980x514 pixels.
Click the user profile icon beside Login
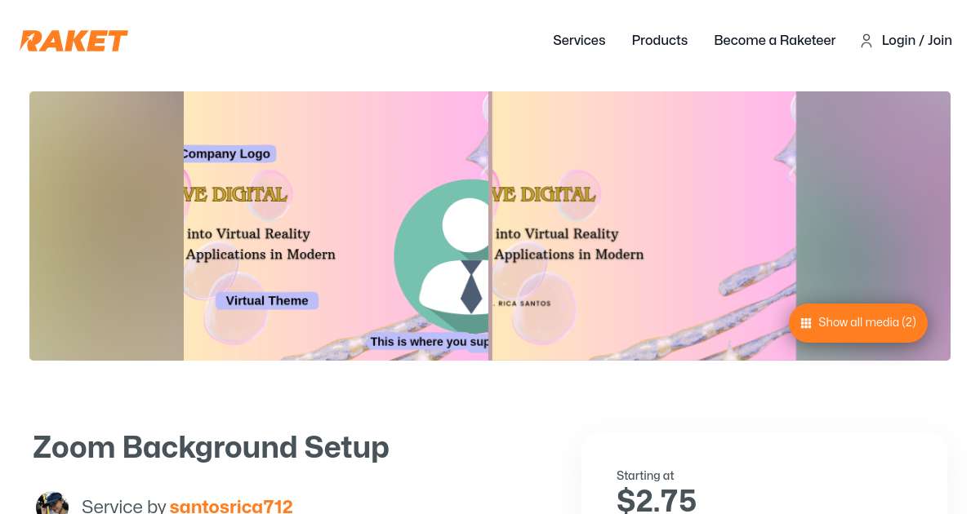tap(866, 41)
